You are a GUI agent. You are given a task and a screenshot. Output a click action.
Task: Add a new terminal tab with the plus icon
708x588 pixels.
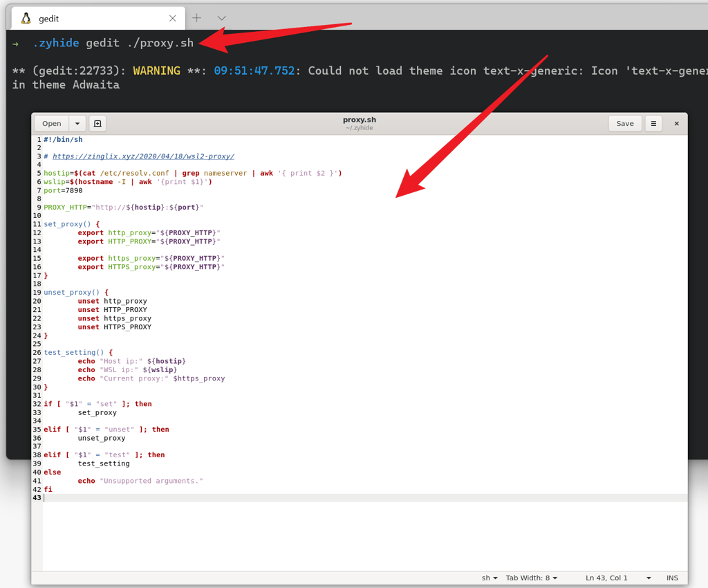point(197,18)
